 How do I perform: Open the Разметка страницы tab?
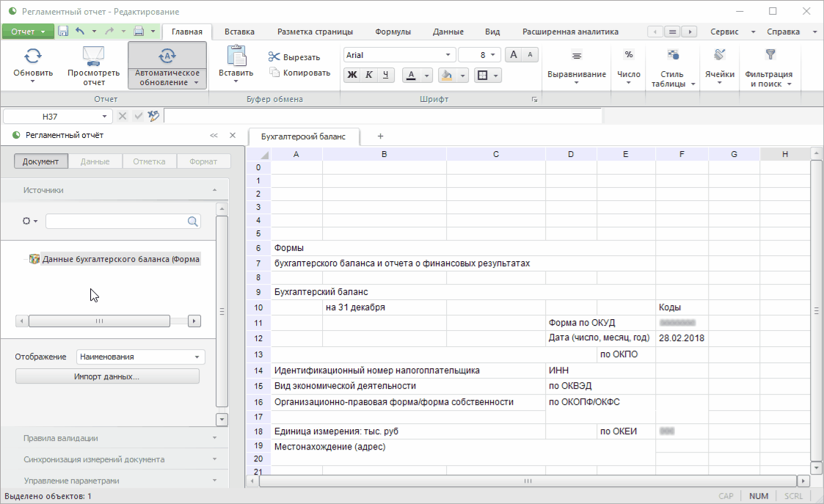pyautogui.click(x=315, y=32)
